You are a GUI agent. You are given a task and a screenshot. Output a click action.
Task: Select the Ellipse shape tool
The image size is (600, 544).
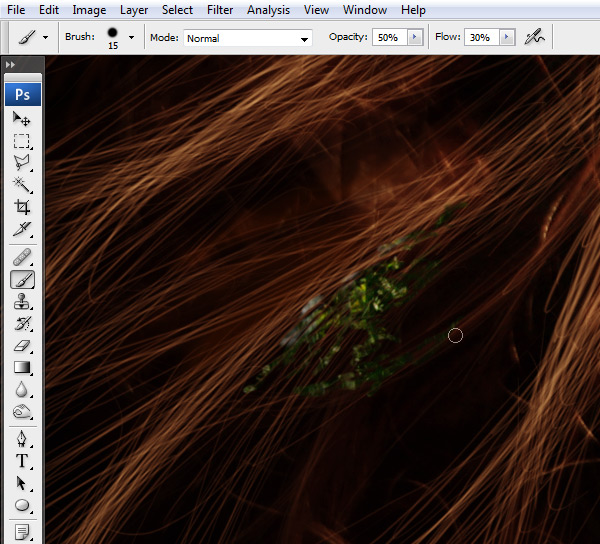(22, 505)
